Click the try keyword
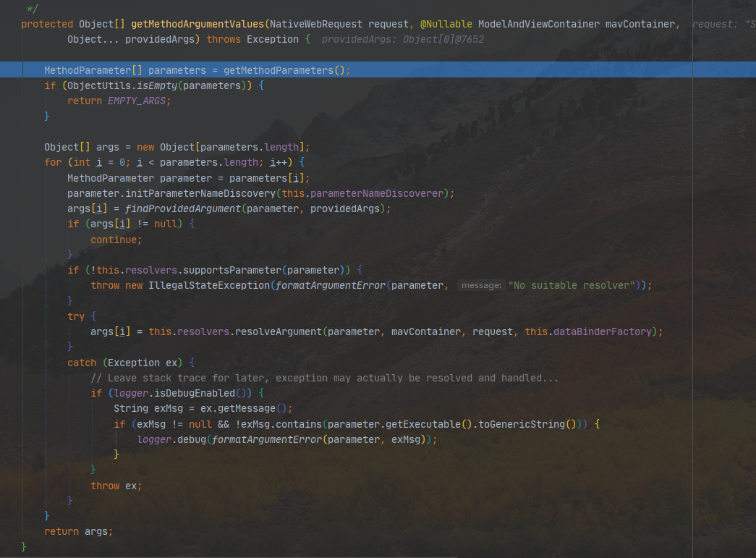 point(76,316)
